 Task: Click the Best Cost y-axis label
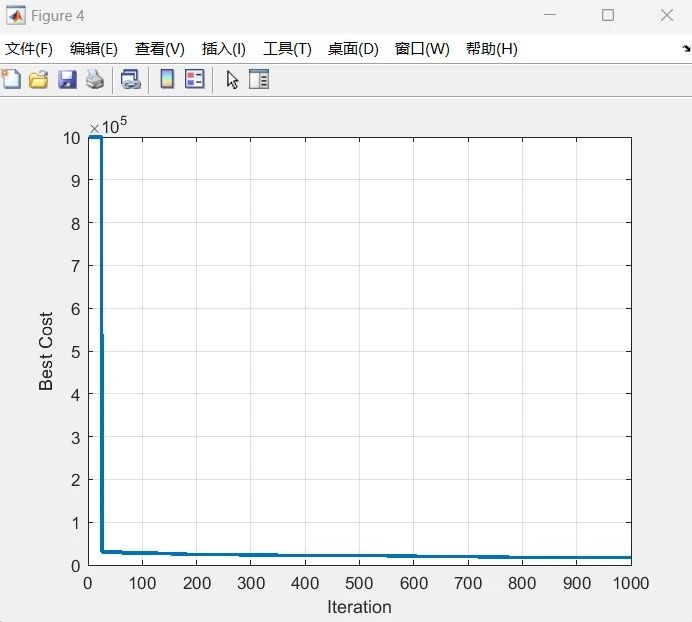click(x=46, y=351)
